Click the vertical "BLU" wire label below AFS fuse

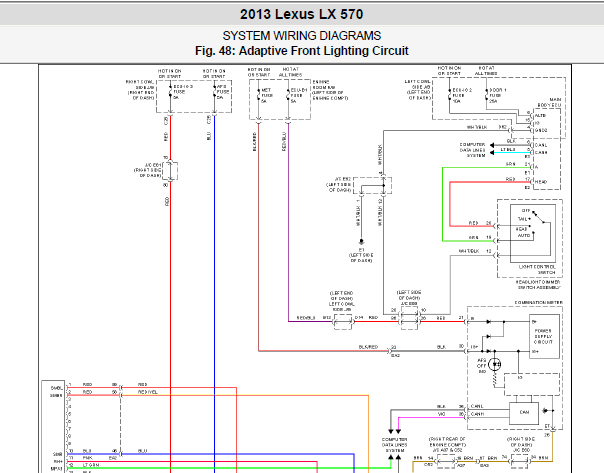[209, 136]
